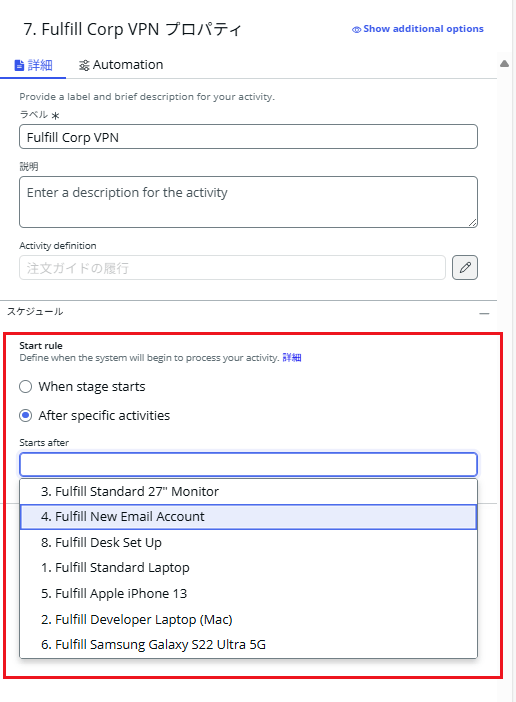This screenshot has width=516, height=702.
Task: Pick 2. Fulfill Developer Laptop (Mac) option
Action: pyautogui.click(x=248, y=620)
